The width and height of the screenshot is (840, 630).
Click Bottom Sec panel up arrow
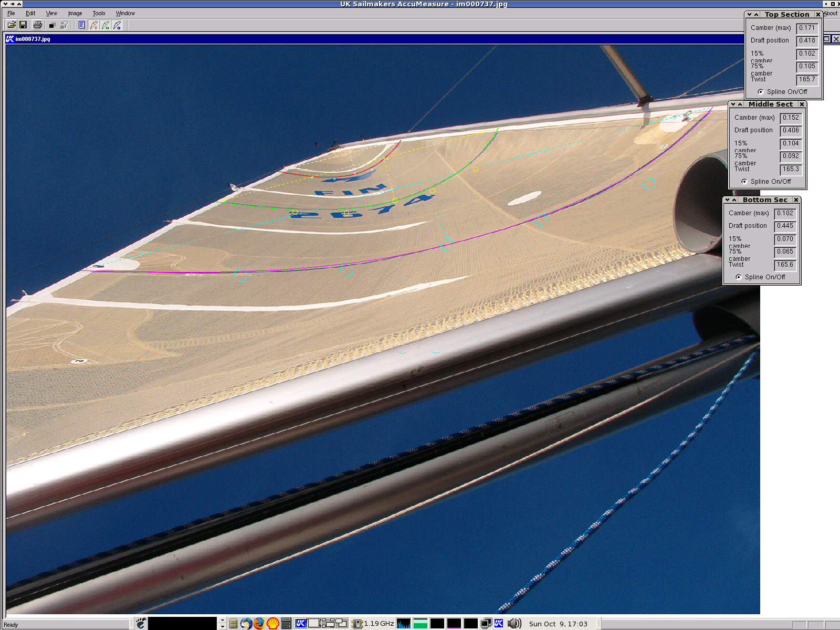click(x=734, y=200)
